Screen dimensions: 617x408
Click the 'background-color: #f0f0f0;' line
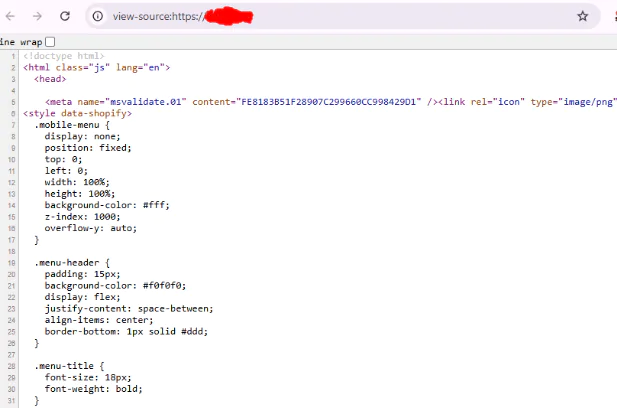[115, 286]
